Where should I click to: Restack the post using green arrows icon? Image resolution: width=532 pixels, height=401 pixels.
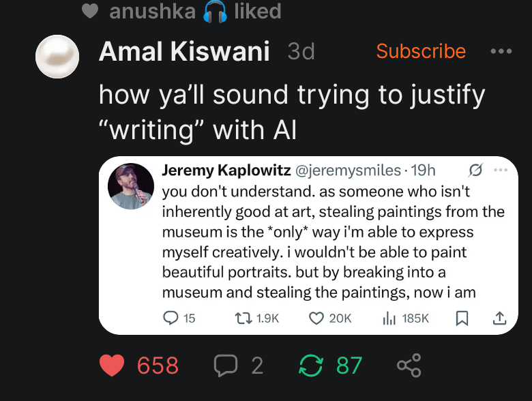tap(310, 366)
